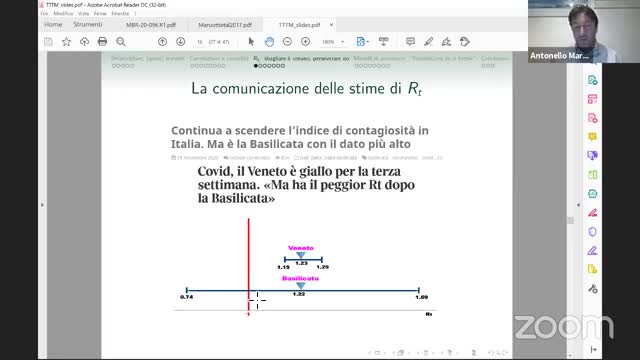Open More Tools wrench icon
The height and width of the screenshot is (360, 640).
pyautogui.click(x=593, y=289)
